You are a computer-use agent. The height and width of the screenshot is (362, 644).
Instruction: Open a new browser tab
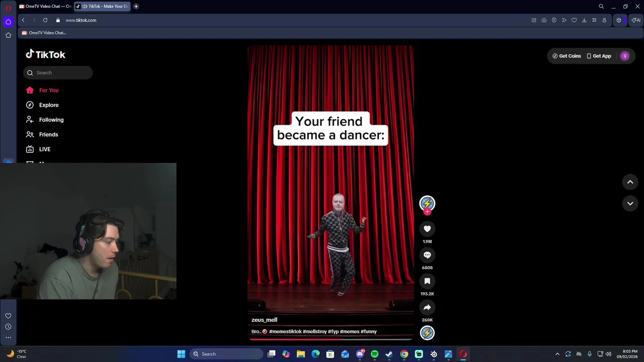click(x=136, y=7)
